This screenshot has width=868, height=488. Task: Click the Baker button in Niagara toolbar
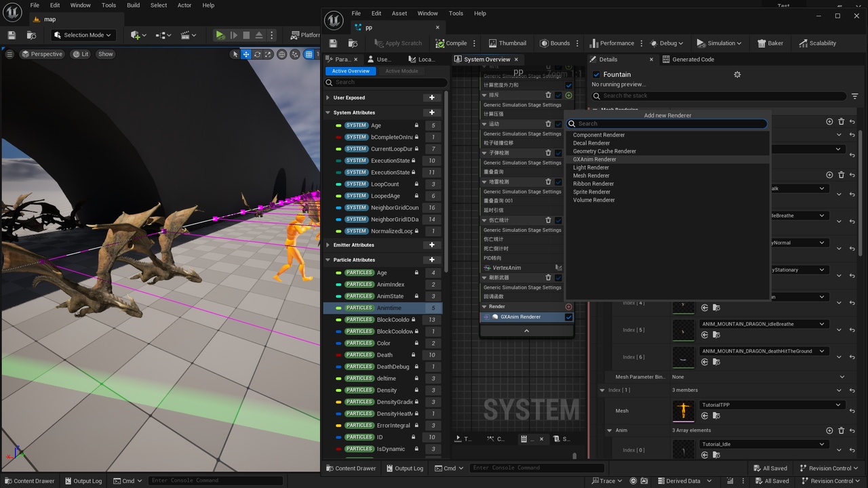pyautogui.click(x=770, y=43)
